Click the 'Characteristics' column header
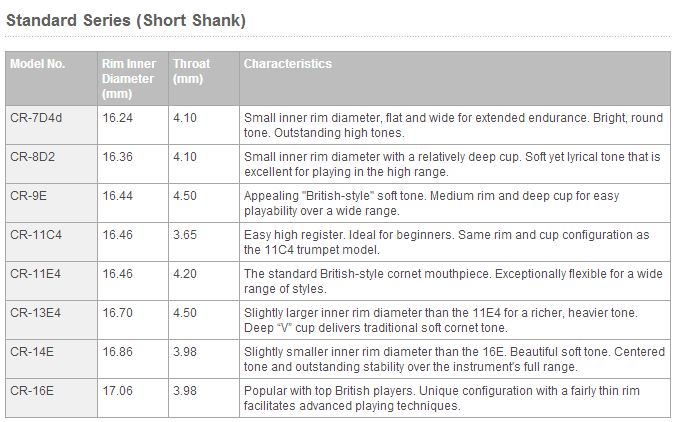675x422 pixels. tap(288, 64)
